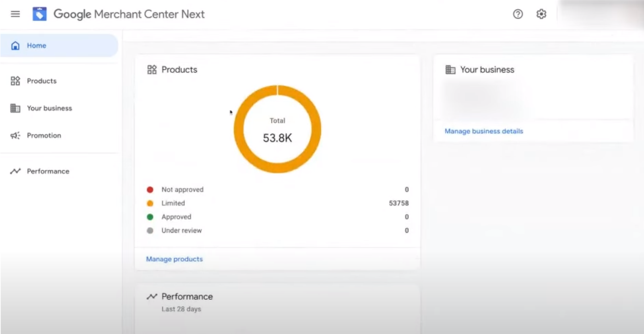This screenshot has height=334, width=644.
Task: Click the Your business card heading text
Action: (487, 70)
